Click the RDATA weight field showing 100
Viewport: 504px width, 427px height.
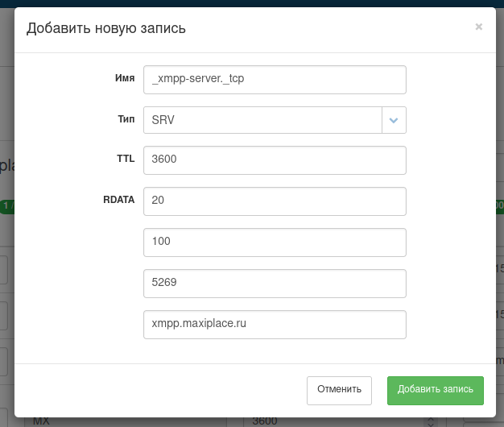(275, 241)
